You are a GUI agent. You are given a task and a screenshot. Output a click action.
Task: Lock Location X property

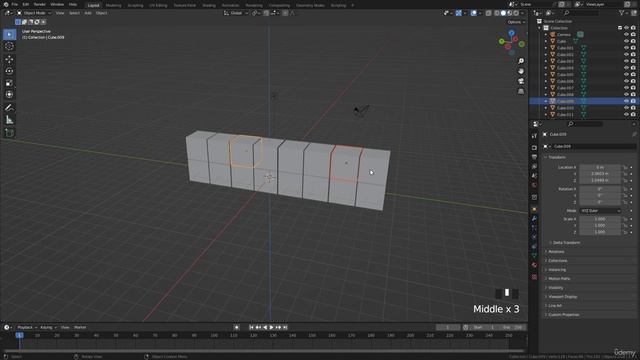[625, 167]
